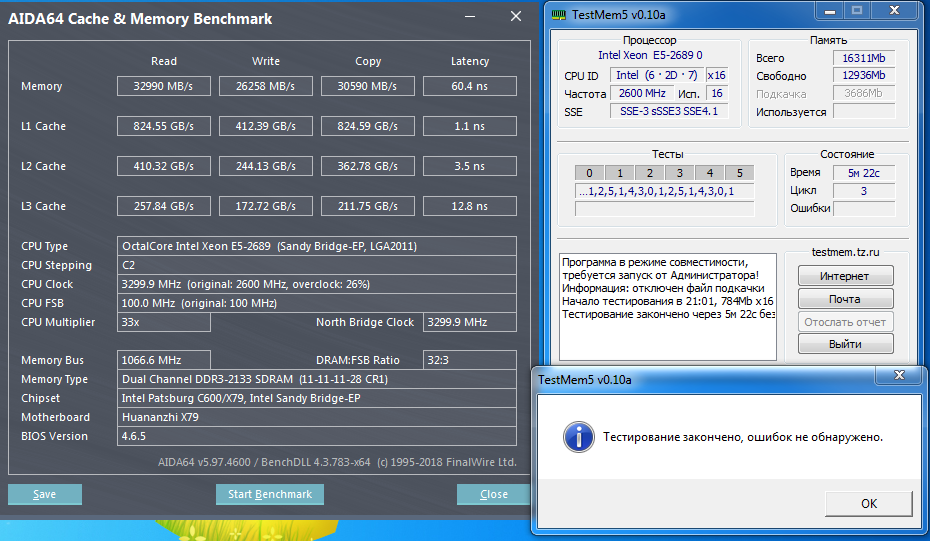Click CPU Multiplier value 33x
Image resolution: width=930 pixels, height=541 pixels.
[164, 322]
